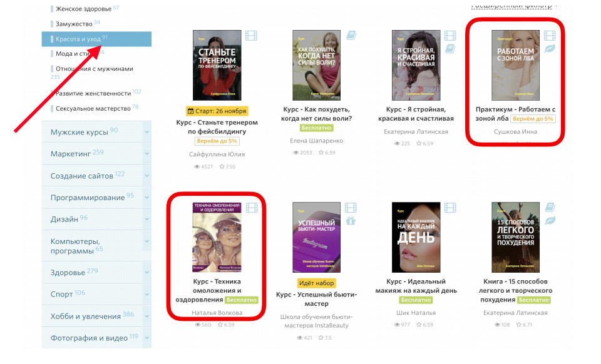The image size is (601, 364).
Task: Click film icon beside Идеальный макияж course
Action: coord(450,208)
